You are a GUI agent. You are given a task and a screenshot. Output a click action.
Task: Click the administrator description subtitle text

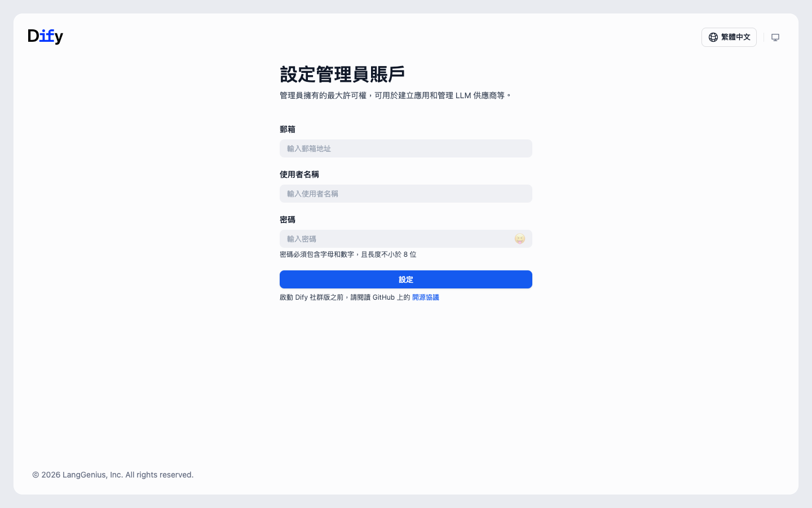coord(396,95)
